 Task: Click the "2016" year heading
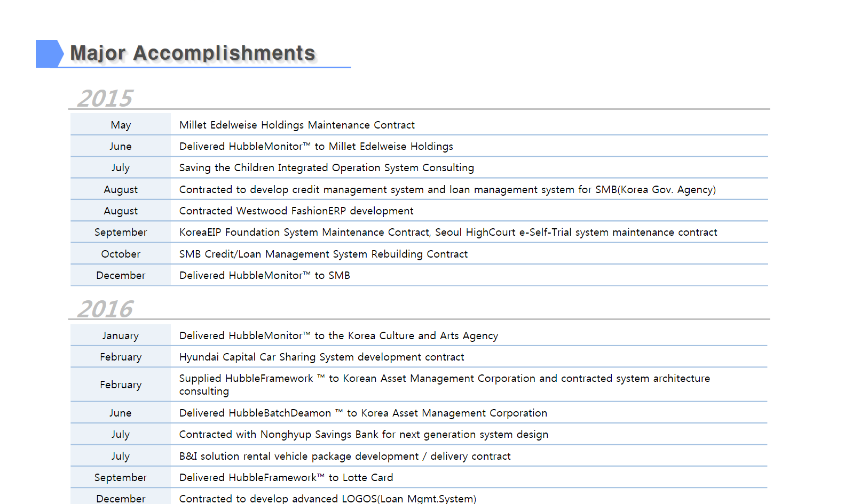(x=105, y=309)
